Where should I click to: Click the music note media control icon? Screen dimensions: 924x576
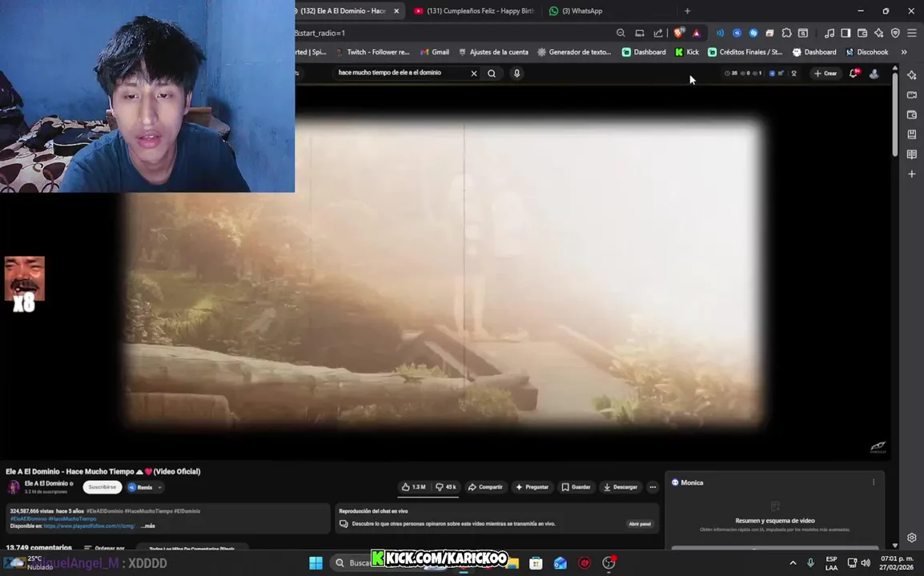pos(830,33)
